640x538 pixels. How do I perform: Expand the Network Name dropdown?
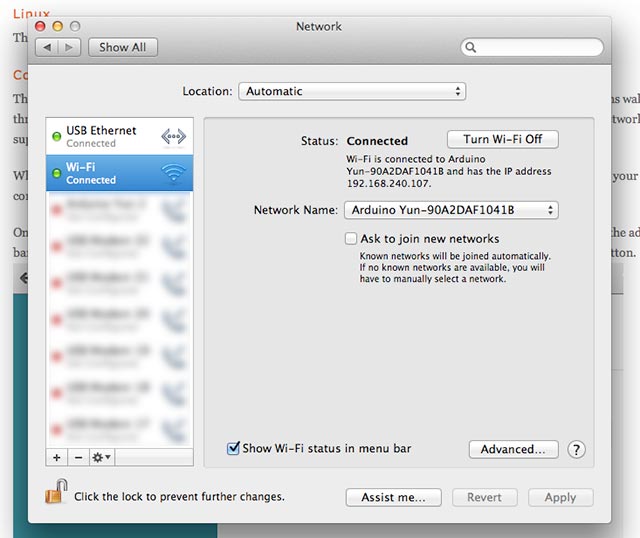click(x=450, y=210)
